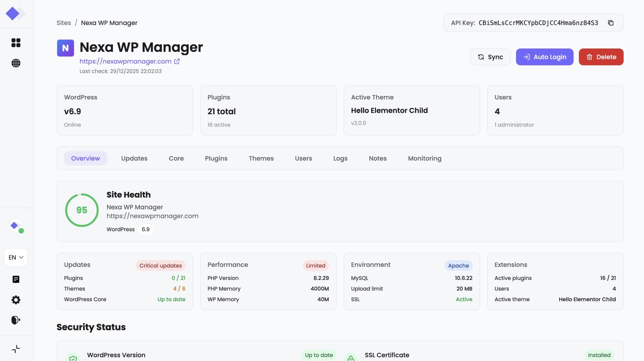Click the logout icon in sidebar
Screen dimensions: 644x361
16,320
